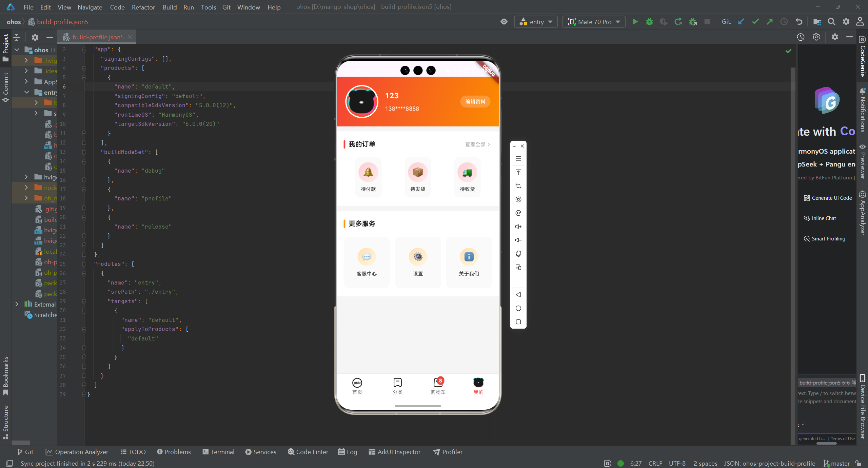Screen dimensions: 868x468
Task: Open the Build menu
Action: 170,7
